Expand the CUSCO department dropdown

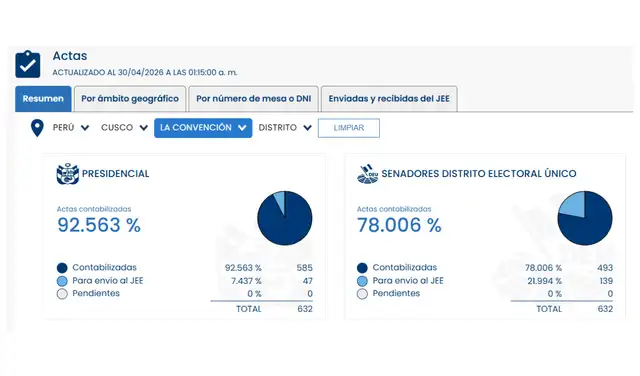click(124, 128)
